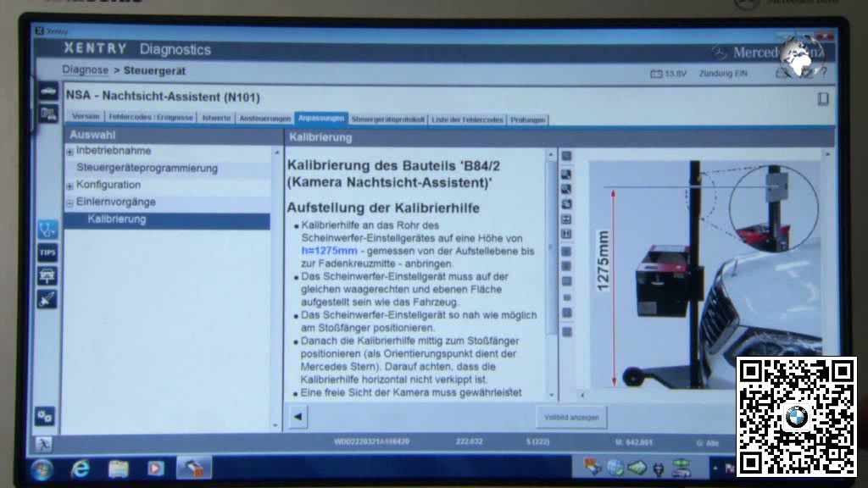868x488 pixels.
Task: Click the topmost icon in the image toolbar
Action: click(x=566, y=156)
